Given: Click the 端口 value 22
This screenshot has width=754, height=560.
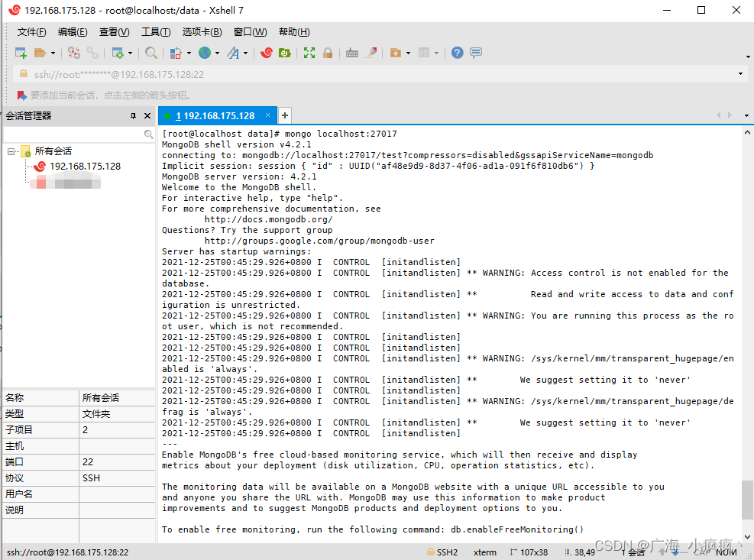Looking at the screenshot, I should point(88,462).
